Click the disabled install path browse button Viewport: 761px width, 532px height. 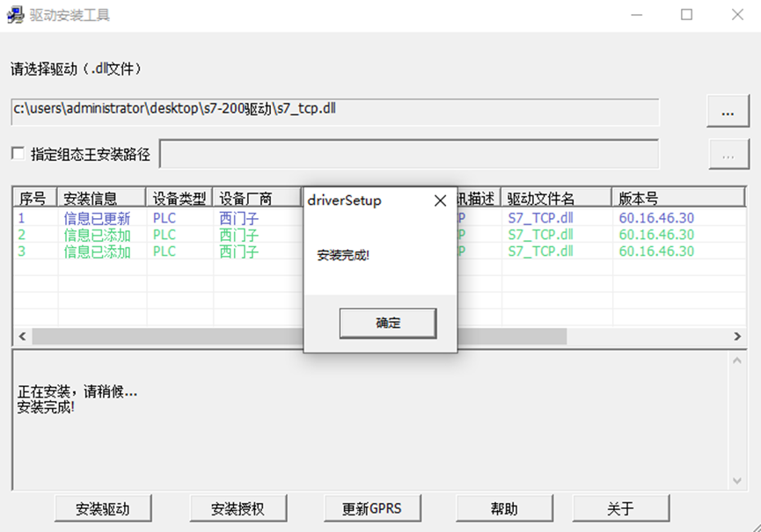pos(728,155)
